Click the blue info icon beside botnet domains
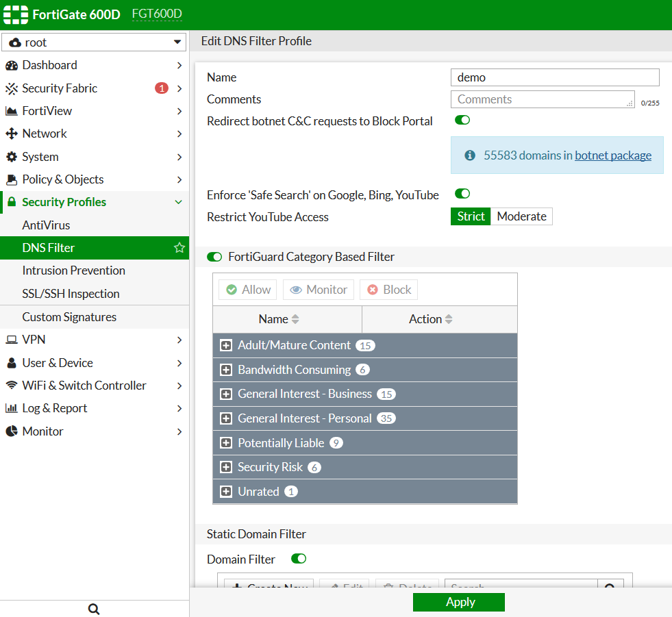 [x=470, y=155]
